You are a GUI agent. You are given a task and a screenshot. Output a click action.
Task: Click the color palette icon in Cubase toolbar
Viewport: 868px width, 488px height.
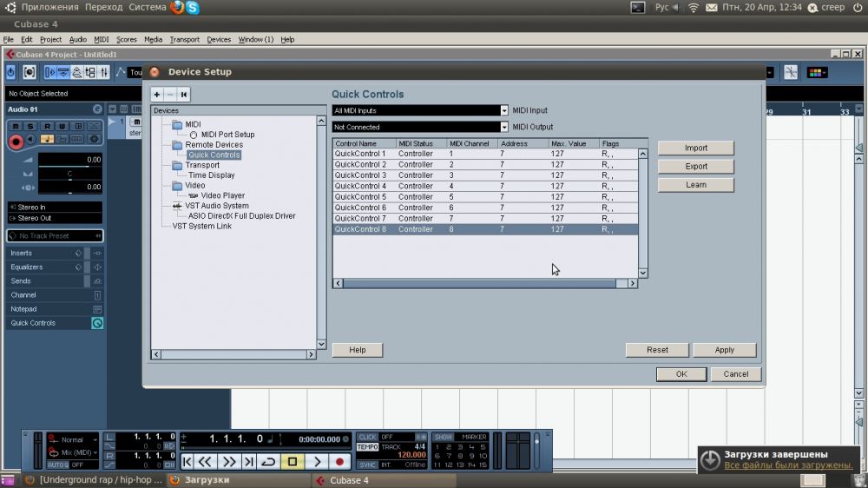[817, 73]
